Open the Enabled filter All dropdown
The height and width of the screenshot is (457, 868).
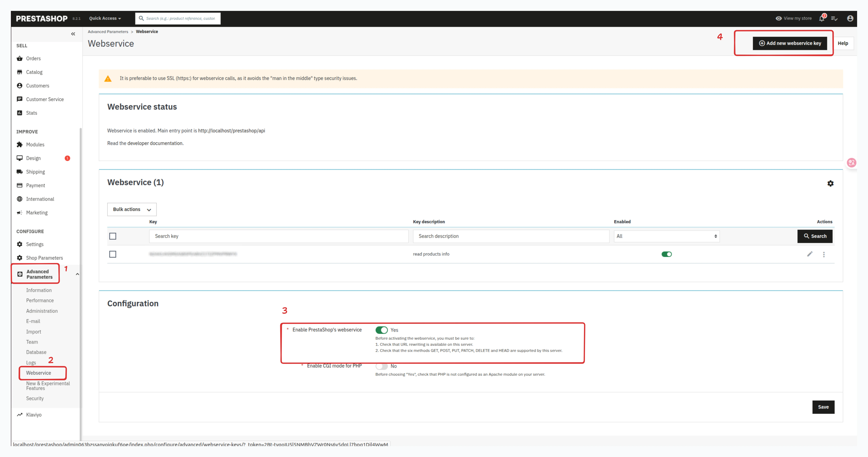point(667,236)
